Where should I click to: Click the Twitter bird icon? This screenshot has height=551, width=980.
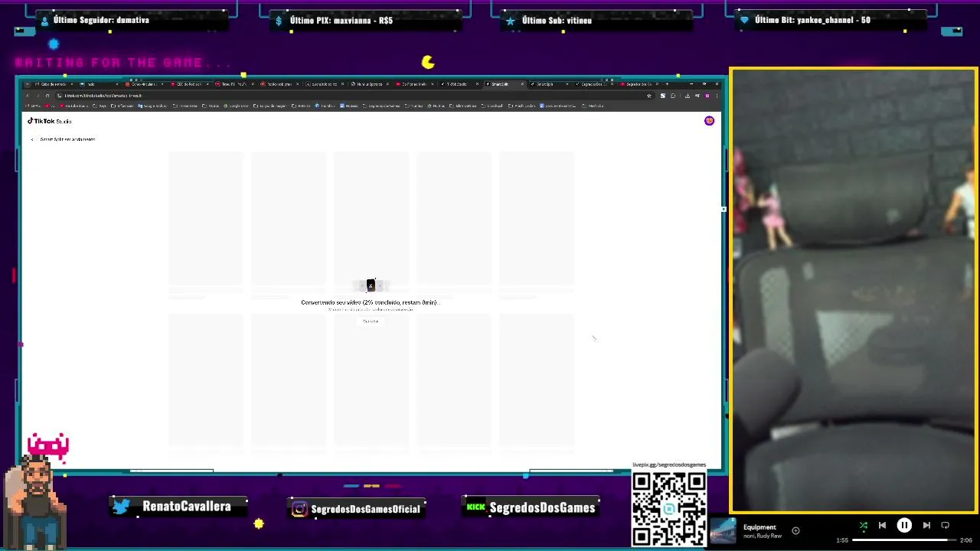pos(122,507)
